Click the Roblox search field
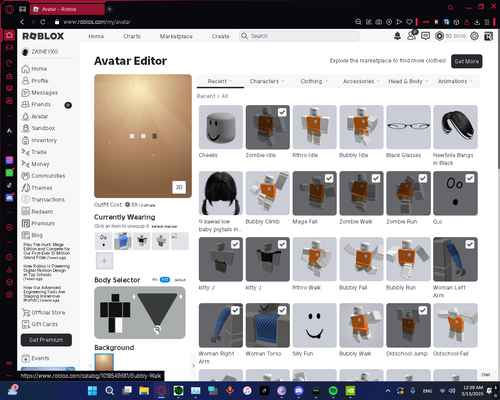The height and width of the screenshot is (400, 500). pyautogui.click(x=299, y=36)
